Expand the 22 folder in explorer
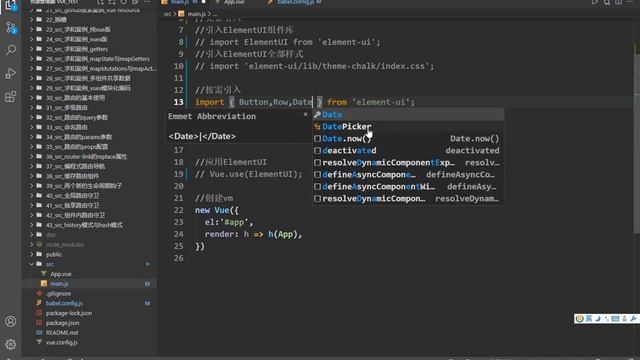 click(31, 20)
